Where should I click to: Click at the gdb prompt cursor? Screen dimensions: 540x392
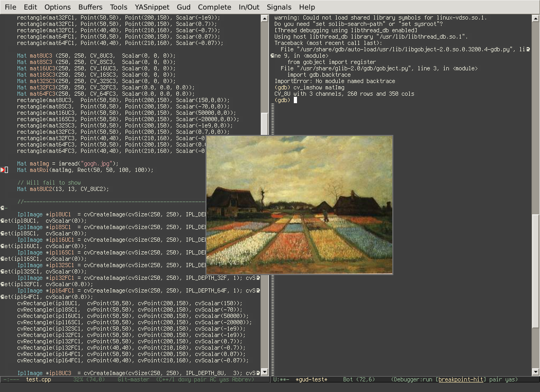click(295, 100)
